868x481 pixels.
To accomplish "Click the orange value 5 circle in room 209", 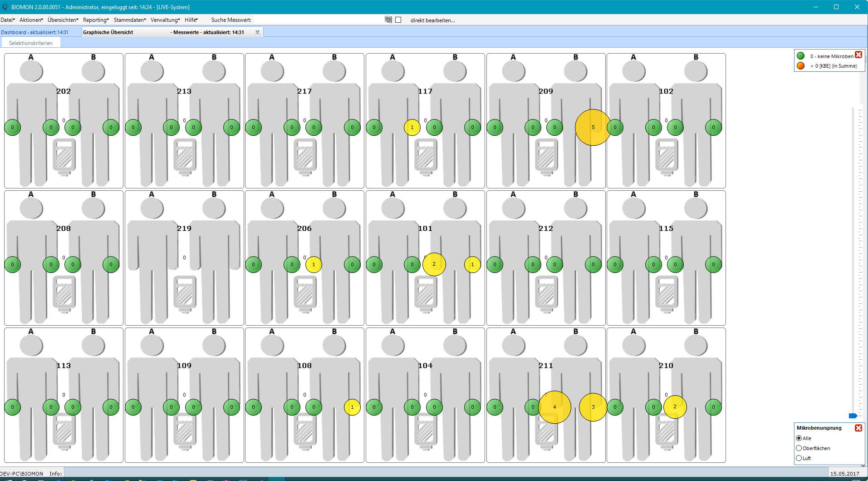I will click(593, 127).
